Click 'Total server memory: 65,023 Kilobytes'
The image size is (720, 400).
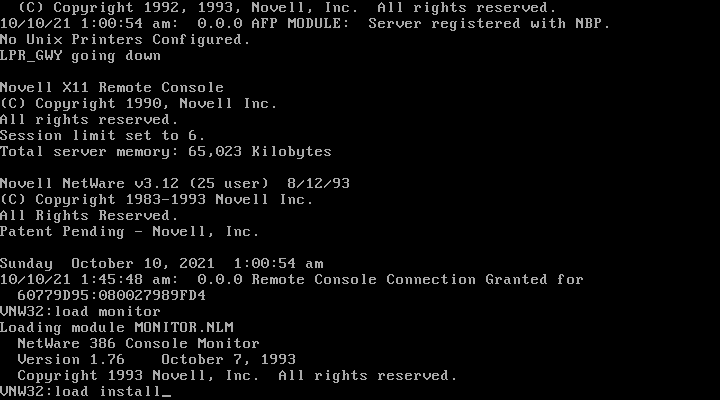[x=166, y=152]
